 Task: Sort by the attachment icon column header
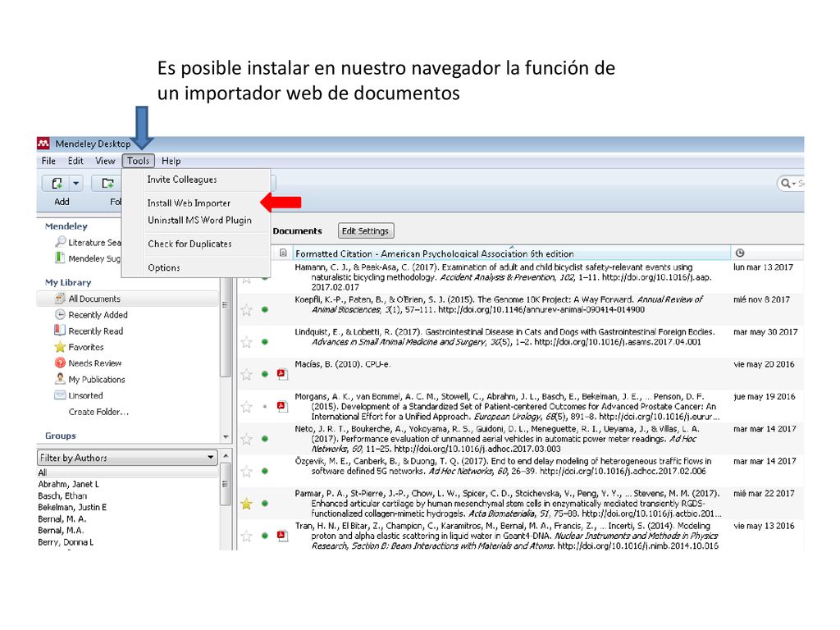[283, 253]
